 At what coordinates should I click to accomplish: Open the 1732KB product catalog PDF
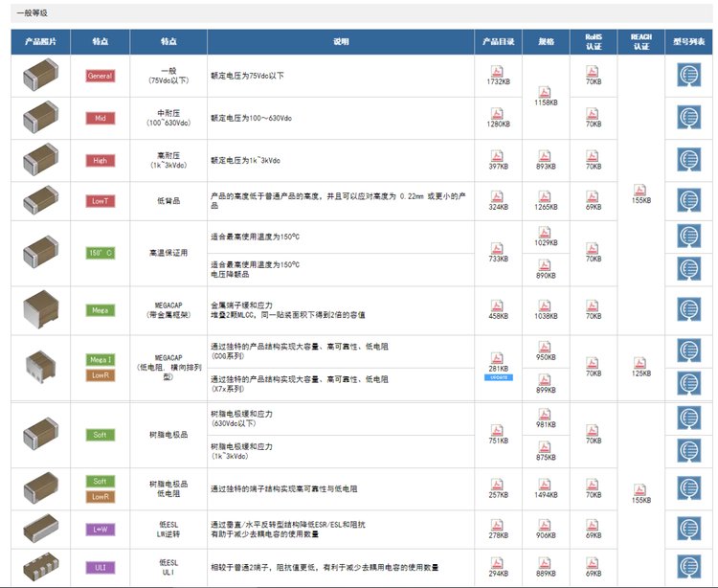coord(498,71)
